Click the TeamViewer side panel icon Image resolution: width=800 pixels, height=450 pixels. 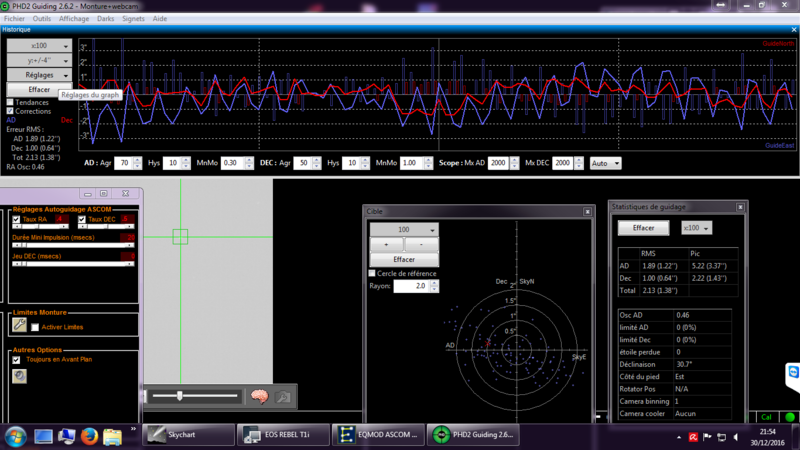coord(793,372)
